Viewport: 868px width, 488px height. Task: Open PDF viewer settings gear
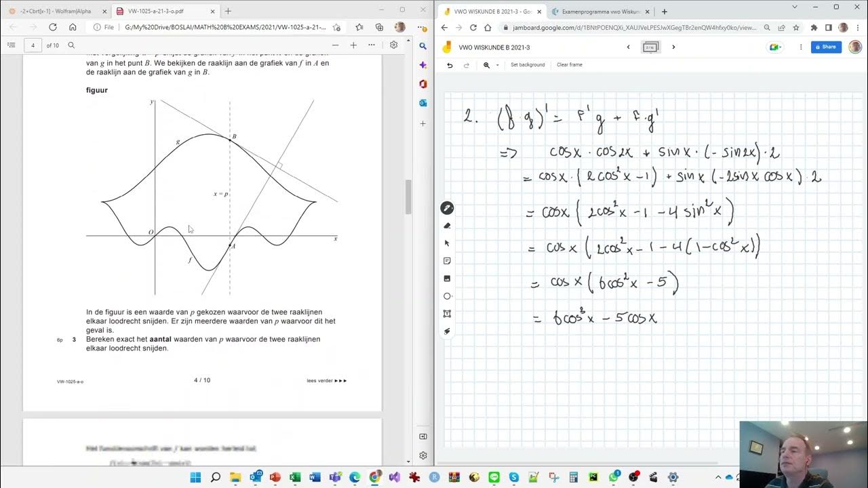tap(394, 45)
